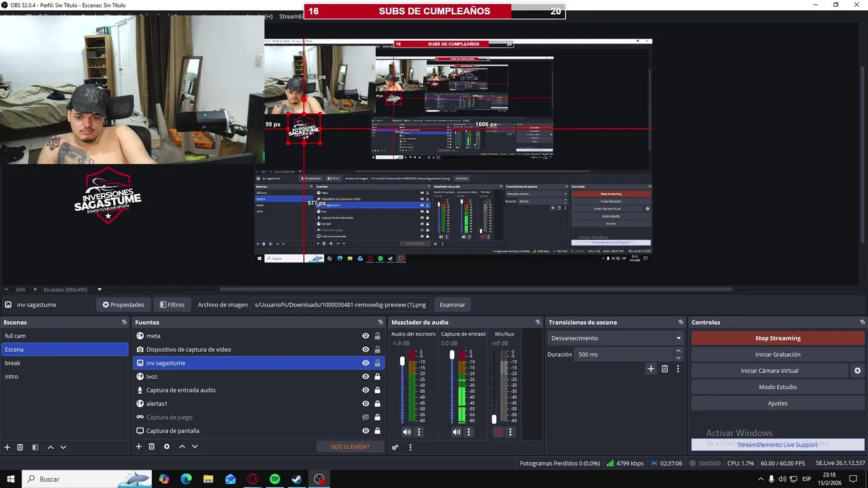Click the Archivo de imagen path field
868x488 pixels.
click(340, 305)
